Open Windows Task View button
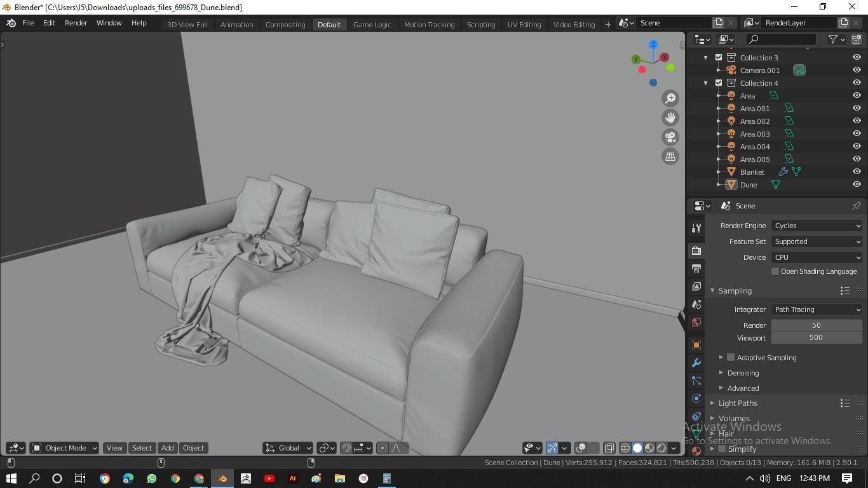868x488 pixels. pyautogui.click(x=80, y=478)
